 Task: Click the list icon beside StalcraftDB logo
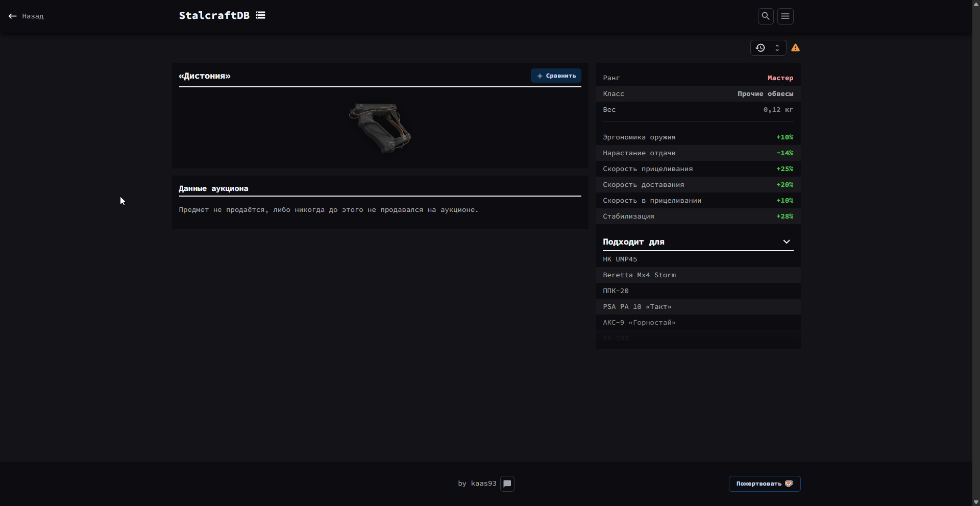260,15
